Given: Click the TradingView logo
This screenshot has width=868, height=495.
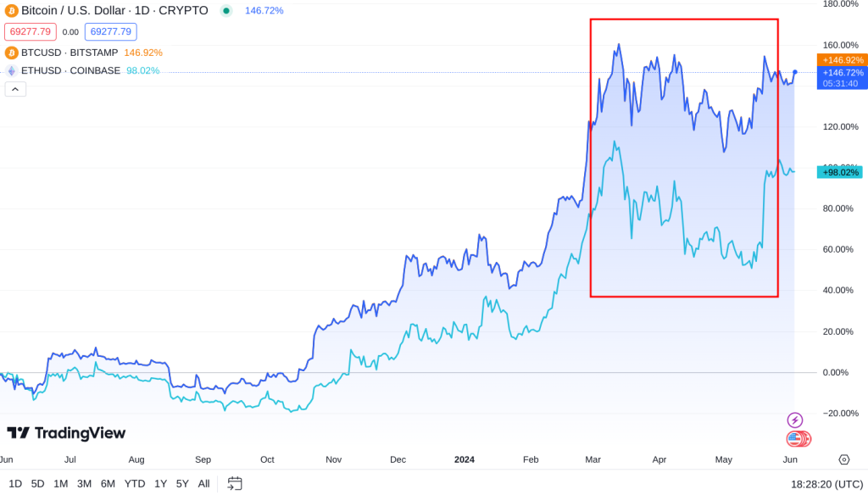Looking at the screenshot, I should point(66,433).
